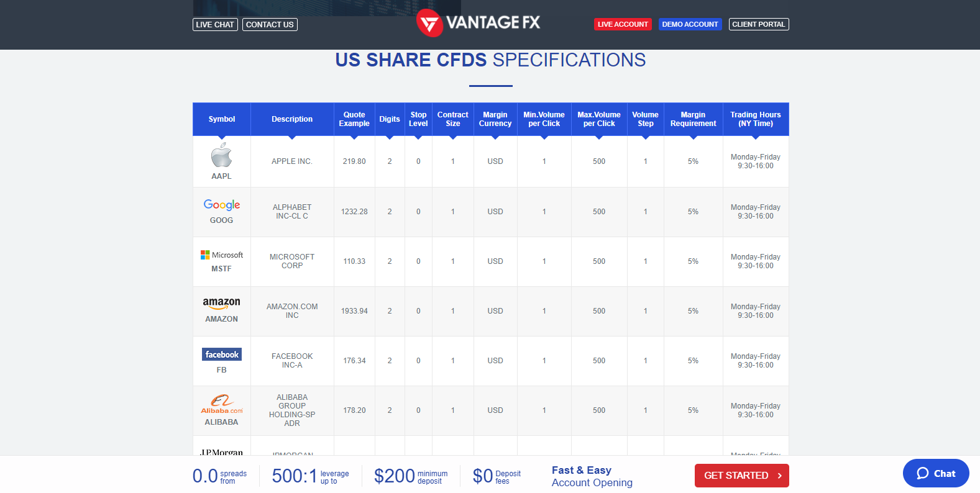Viewport: 980px width, 493px height.
Task: Click the Google logo in GOOG row
Action: pos(221,205)
